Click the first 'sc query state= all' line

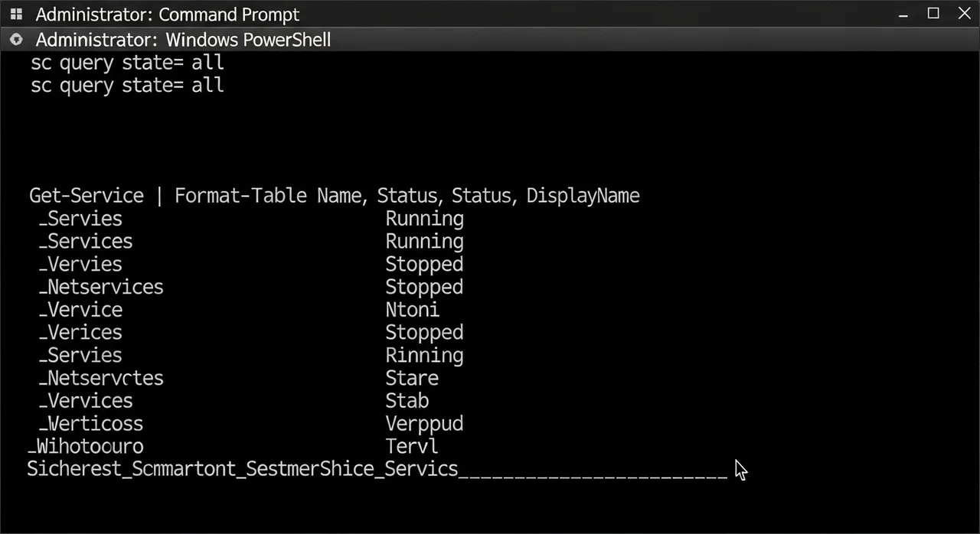[127, 62]
